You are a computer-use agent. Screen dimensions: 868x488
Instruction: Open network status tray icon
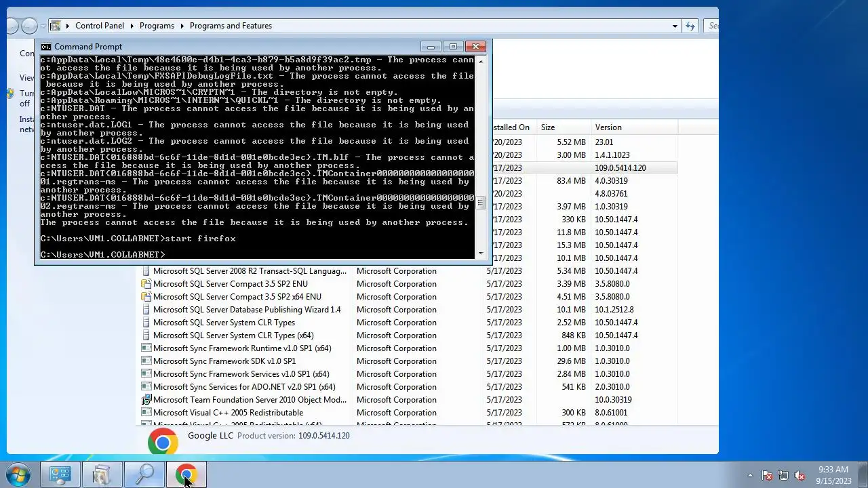[x=783, y=476]
